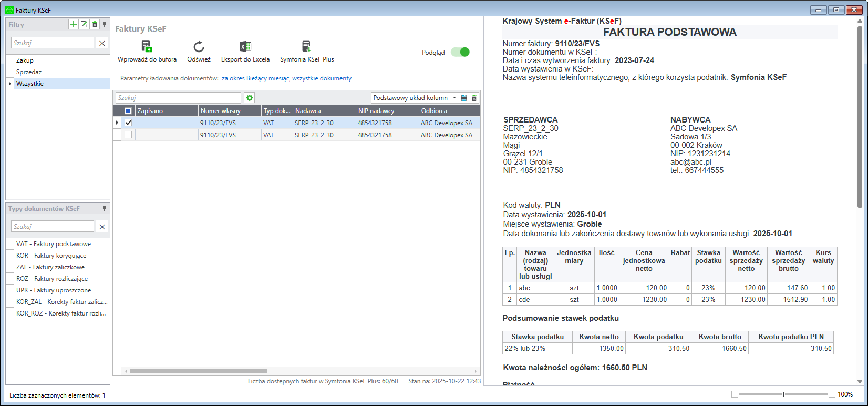The image size is (868, 406).
Task: Click the green gear settings icon
Action: [x=250, y=98]
